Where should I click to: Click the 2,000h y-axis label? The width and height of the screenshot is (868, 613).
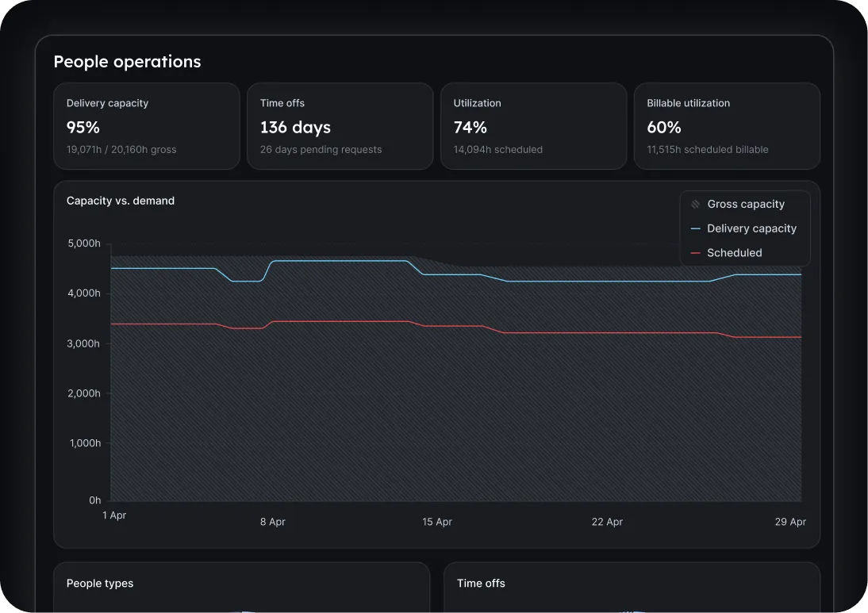pos(84,393)
